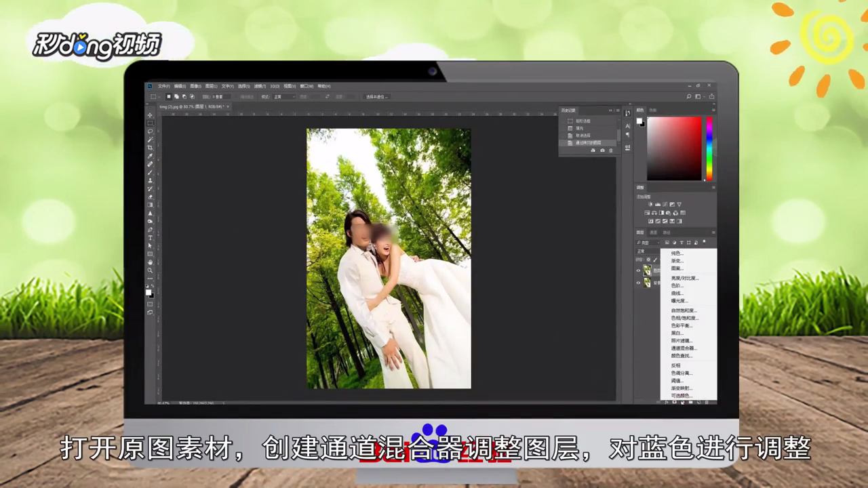Click the timg (2).jpg document tab
868x488 pixels.
192,106
